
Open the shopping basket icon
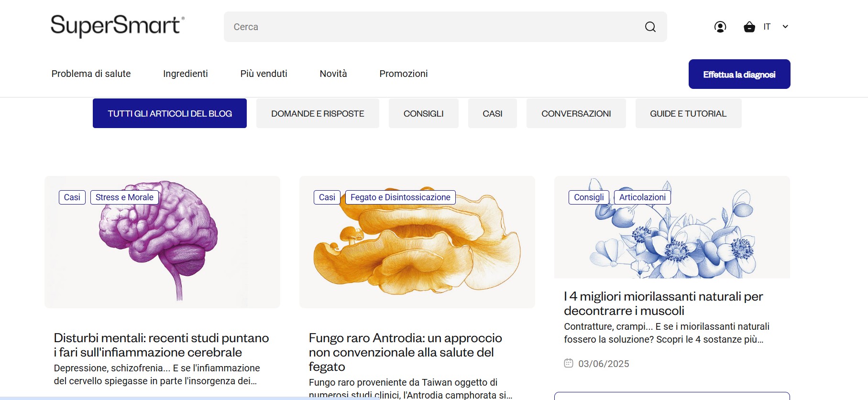(x=749, y=27)
